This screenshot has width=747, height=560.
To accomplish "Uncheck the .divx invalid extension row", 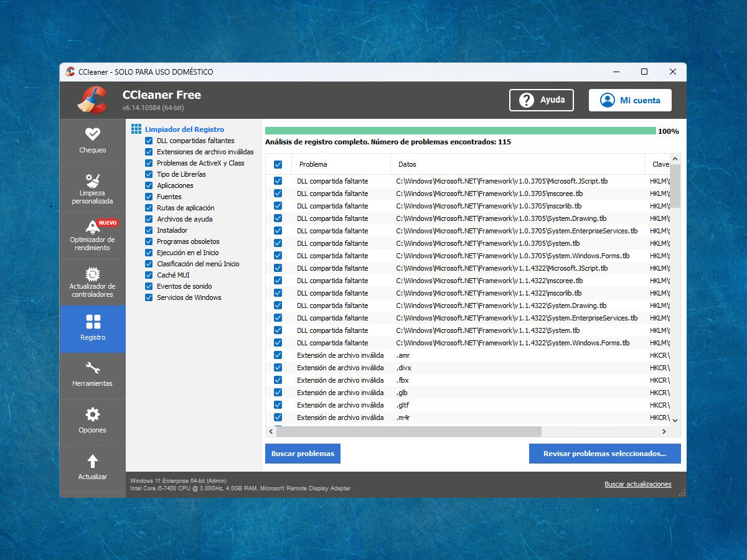I will (278, 368).
